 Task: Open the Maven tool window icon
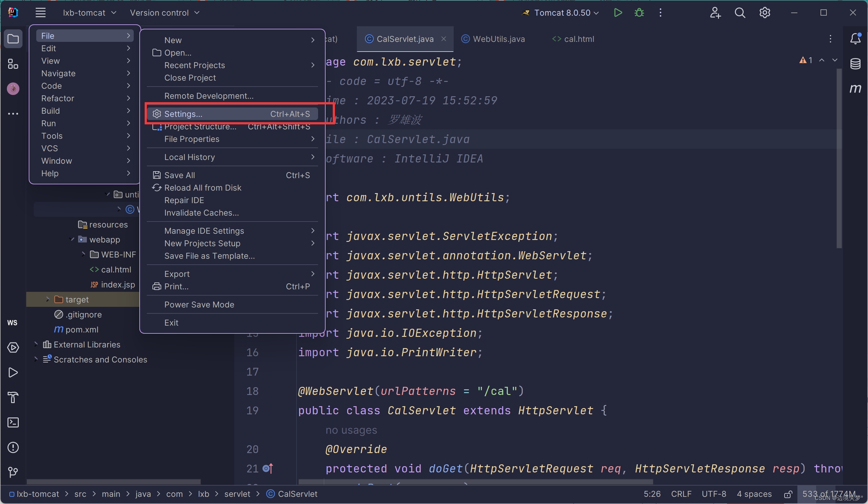coord(855,88)
